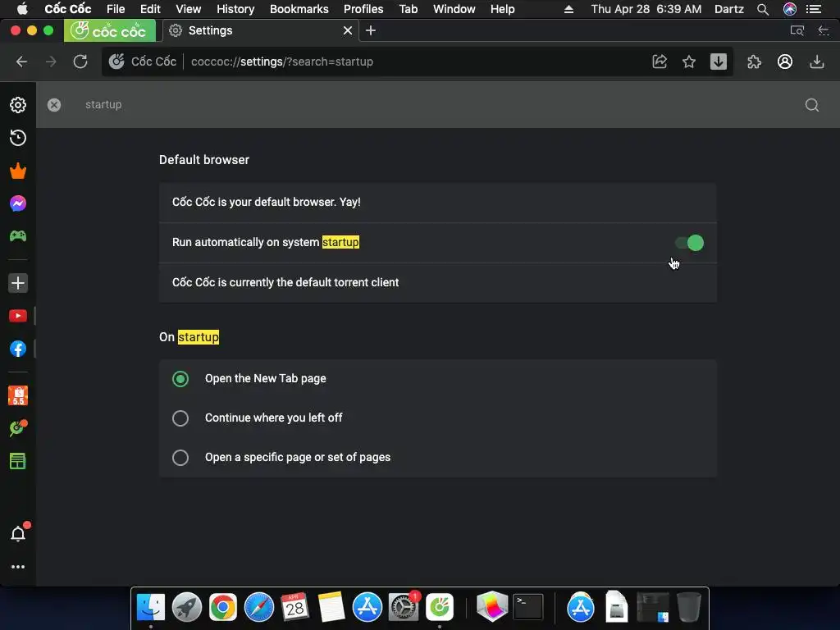Close the Settings tab

[348, 30]
